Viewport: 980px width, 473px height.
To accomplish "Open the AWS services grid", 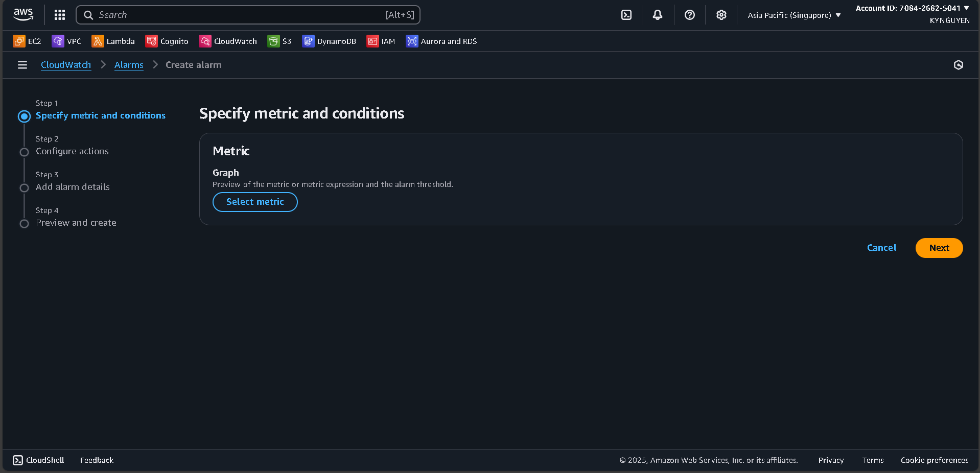I will pos(59,15).
